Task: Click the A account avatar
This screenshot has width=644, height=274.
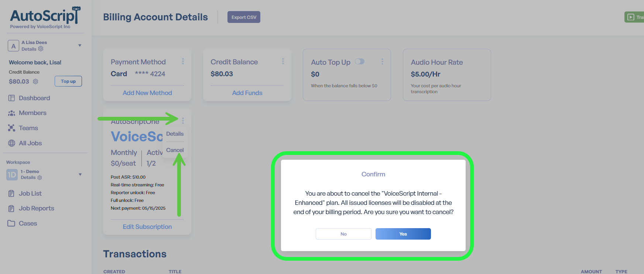Action: click(x=13, y=46)
